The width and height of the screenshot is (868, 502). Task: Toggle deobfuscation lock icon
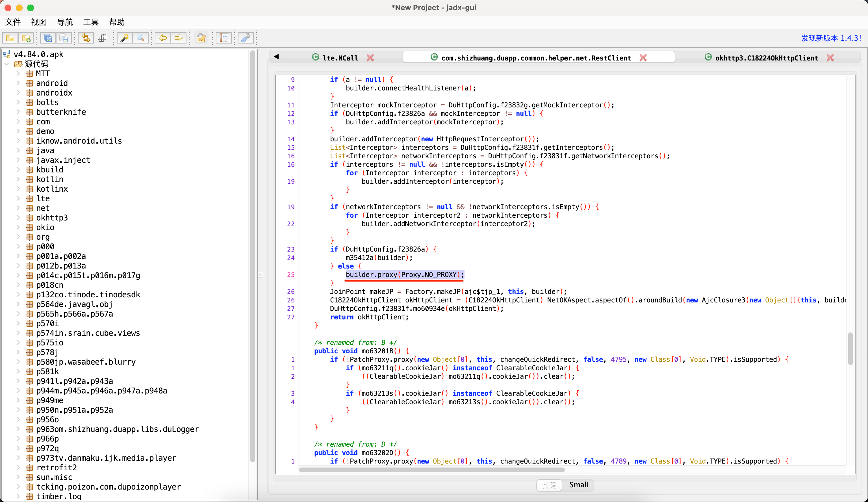tap(201, 38)
